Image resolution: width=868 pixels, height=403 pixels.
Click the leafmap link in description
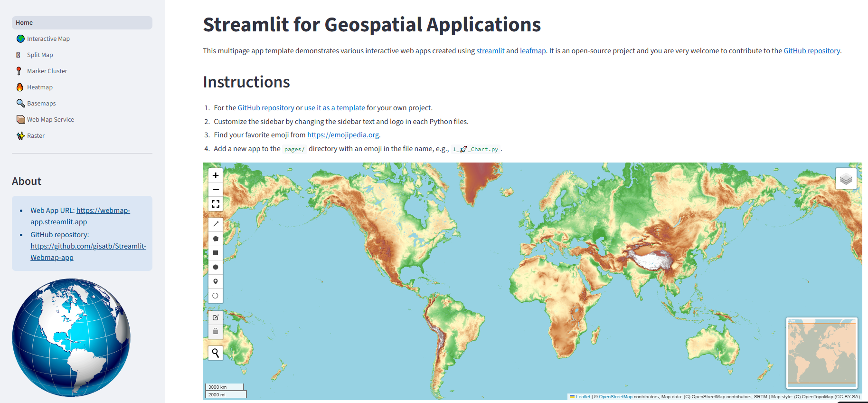pos(532,51)
